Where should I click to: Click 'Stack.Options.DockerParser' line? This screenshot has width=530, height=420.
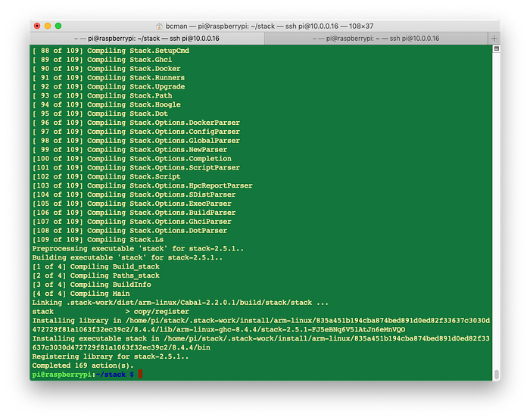click(x=136, y=123)
